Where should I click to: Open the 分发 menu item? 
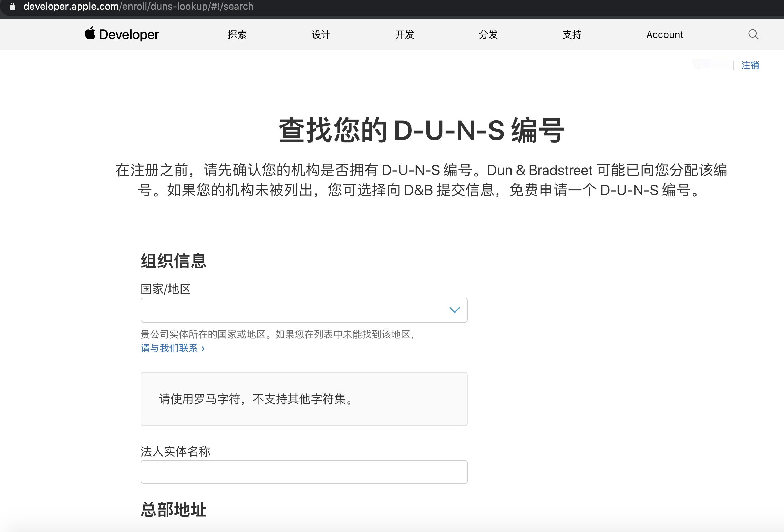click(488, 34)
